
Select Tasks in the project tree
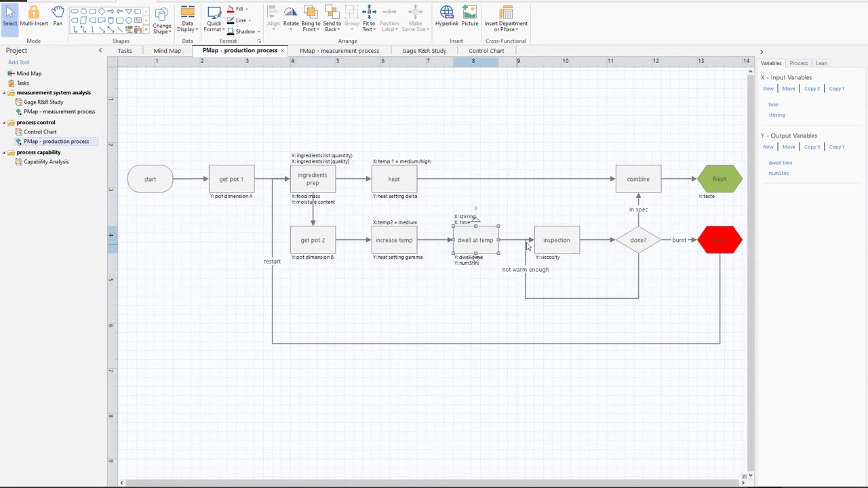tap(23, 83)
